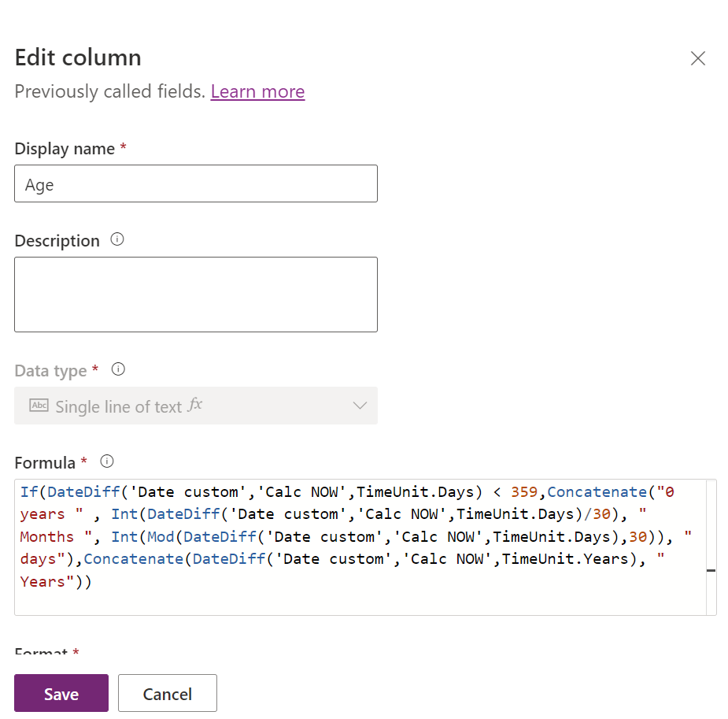Cancel editing the column
The height and width of the screenshot is (719, 728).
tap(167, 693)
